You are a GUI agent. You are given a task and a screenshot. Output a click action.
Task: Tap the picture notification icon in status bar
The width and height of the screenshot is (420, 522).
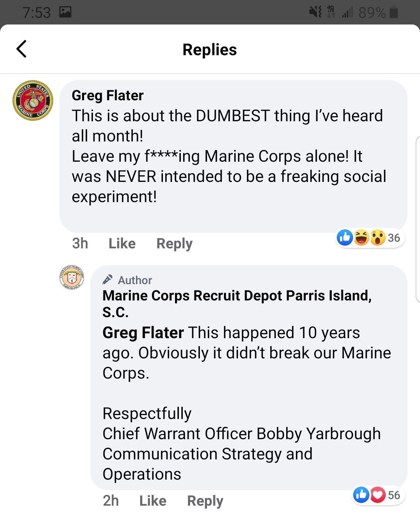click(x=65, y=12)
